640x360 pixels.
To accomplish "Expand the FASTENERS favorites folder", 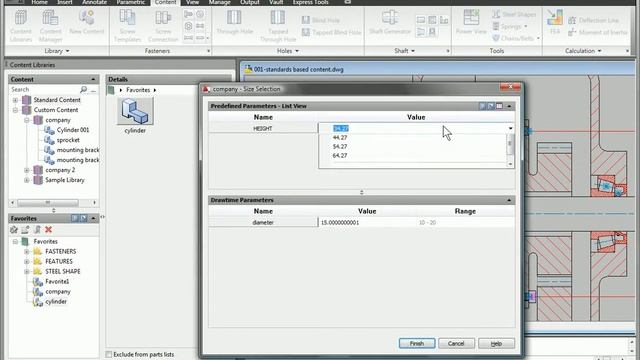I will pos(27,251).
